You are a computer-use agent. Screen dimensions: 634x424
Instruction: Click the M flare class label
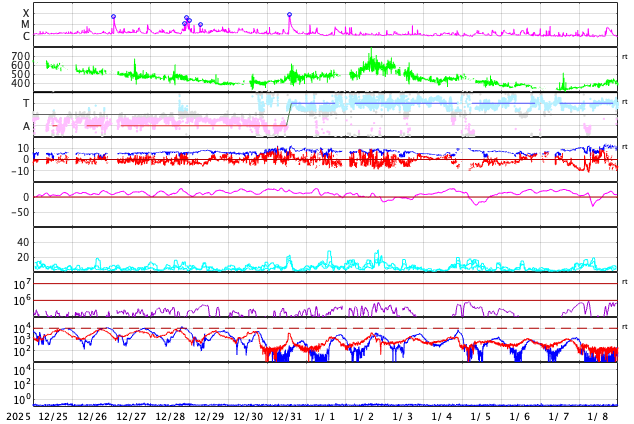(25, 24)
